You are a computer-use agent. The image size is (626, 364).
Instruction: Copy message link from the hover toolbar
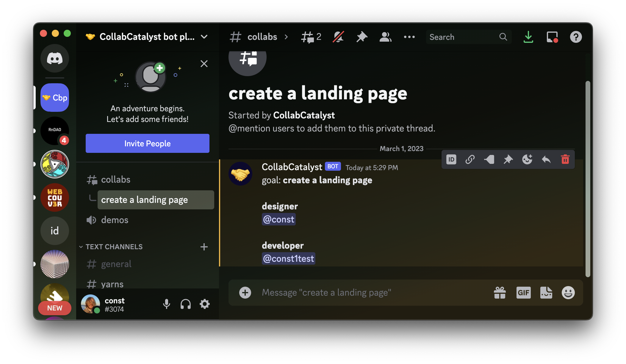pos(470,159)
